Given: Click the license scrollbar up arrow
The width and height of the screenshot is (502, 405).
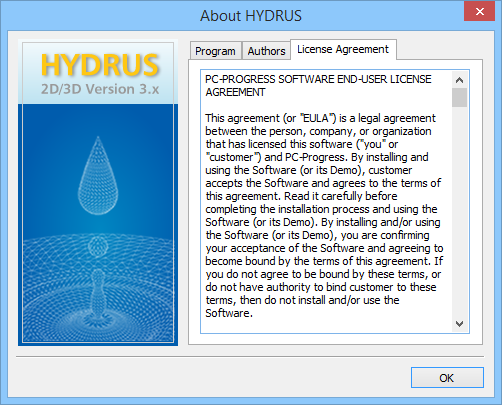Looking at the screenshot, I should pyautogui.click(x=460, y=80).
